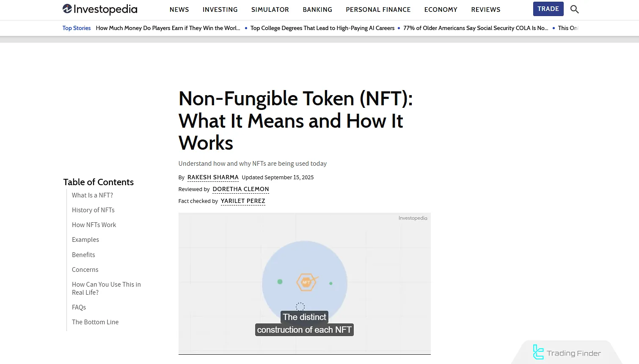Open the Investing menu
Image resolution: width=639 pixels, height=364 pixels.
pos(220,9)
